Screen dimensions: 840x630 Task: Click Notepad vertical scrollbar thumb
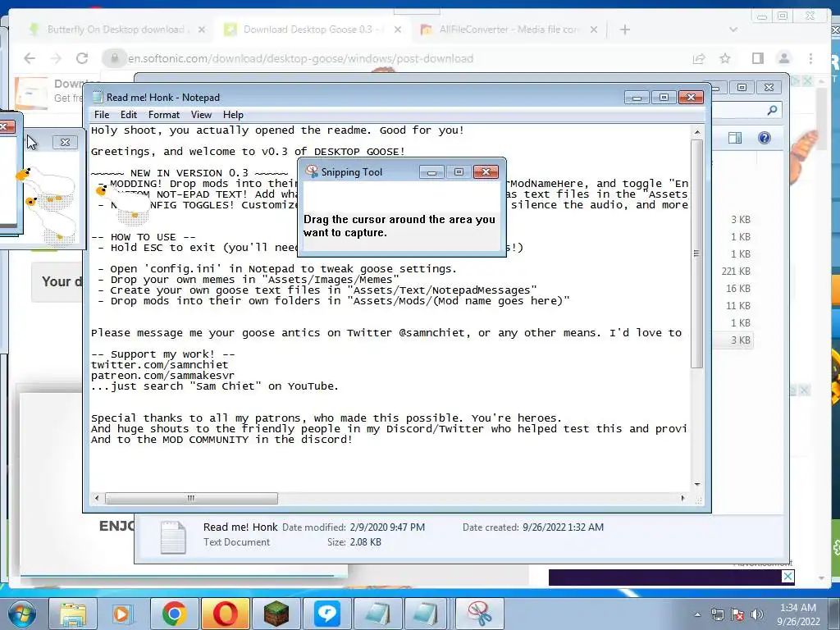[x=696, y=253]
